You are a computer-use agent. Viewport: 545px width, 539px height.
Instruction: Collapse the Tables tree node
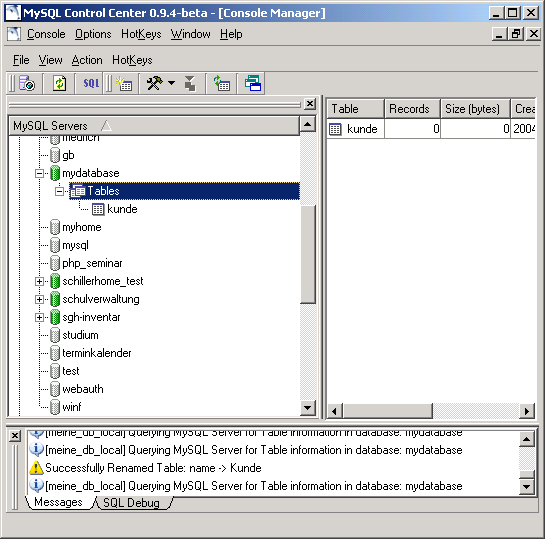59,191
